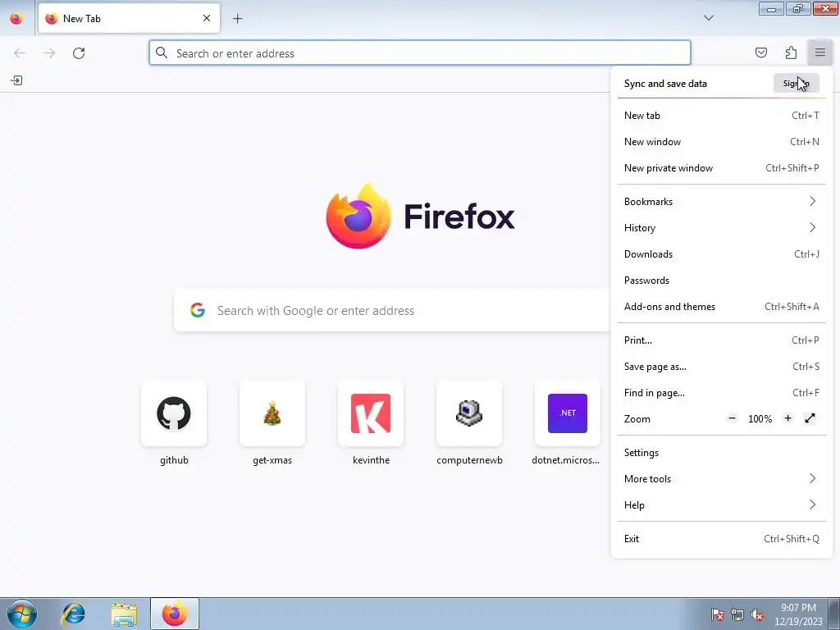Open a new tab with plus icon
Viewport: 840px width, 630px height.
pos(237,19)
